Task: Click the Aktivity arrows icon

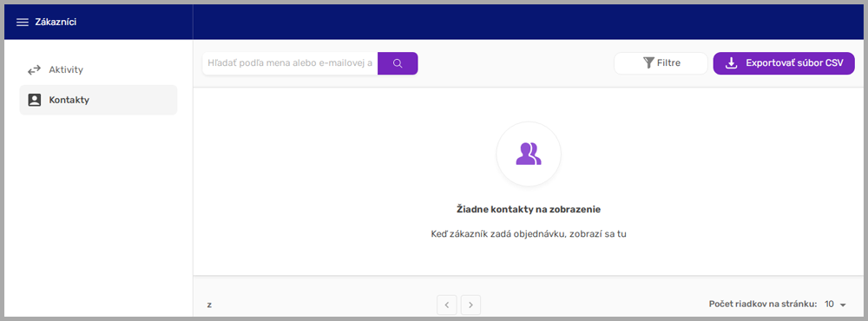Action: point(35,69)
